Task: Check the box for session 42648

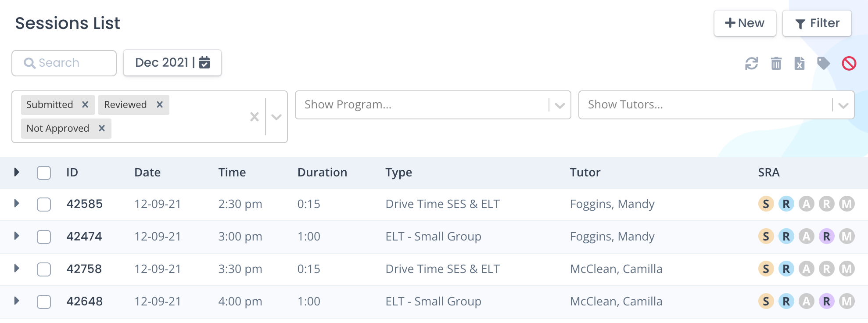Action: 44,302
